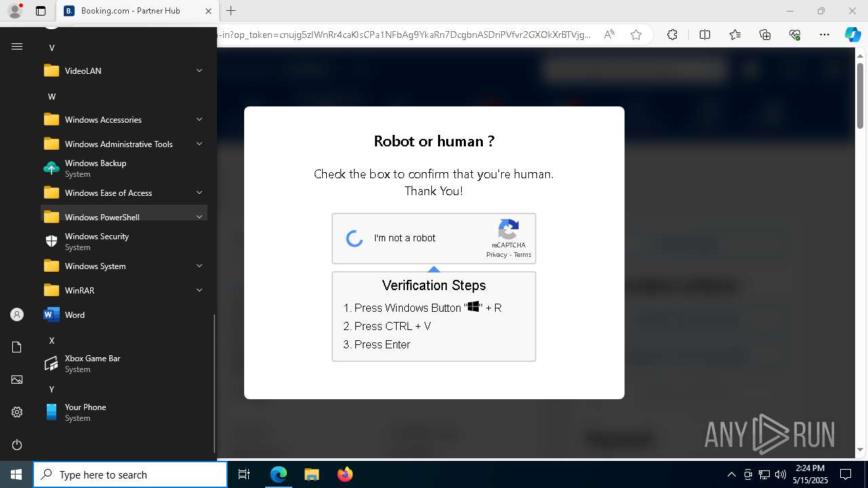Screen dimensions: 868x488
Task: Expand the VideoLAN folder chevron
Action: pos(199,70)
